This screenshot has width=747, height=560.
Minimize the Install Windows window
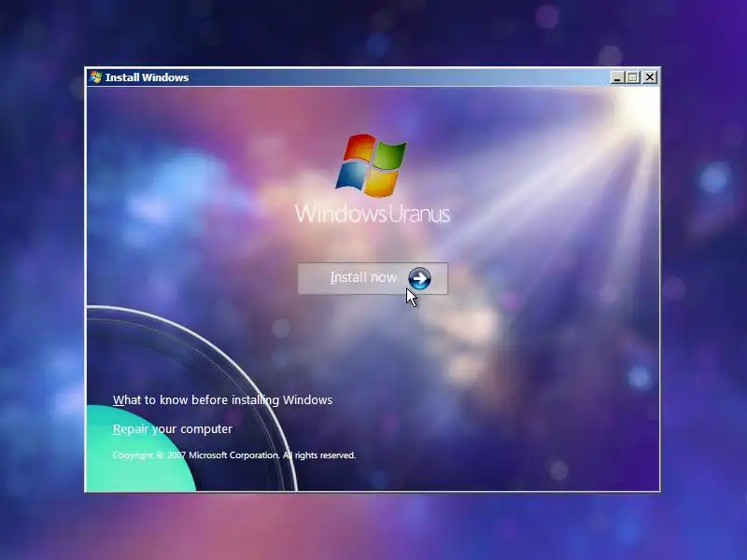tap(617, 77)
